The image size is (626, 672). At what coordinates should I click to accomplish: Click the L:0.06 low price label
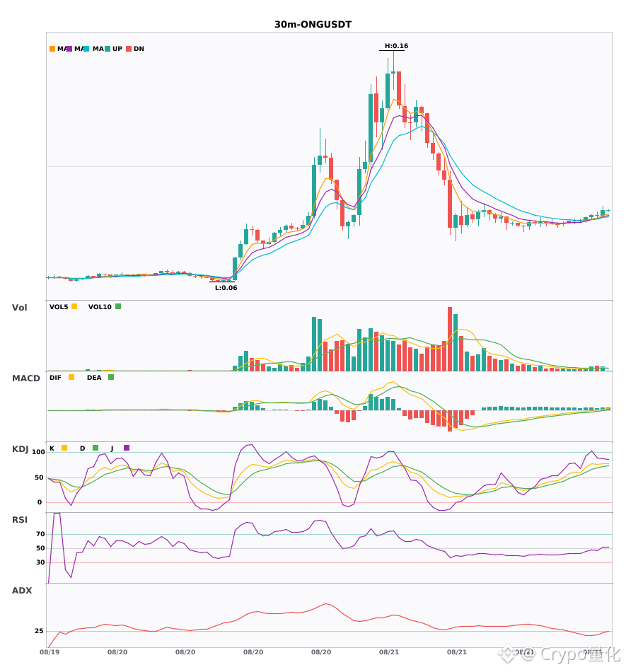pyautogui.click(x=226, y=288)
